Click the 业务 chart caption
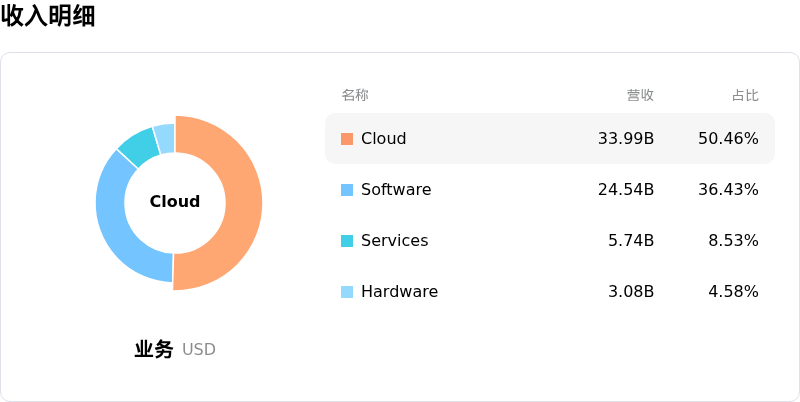 point(154,349)
